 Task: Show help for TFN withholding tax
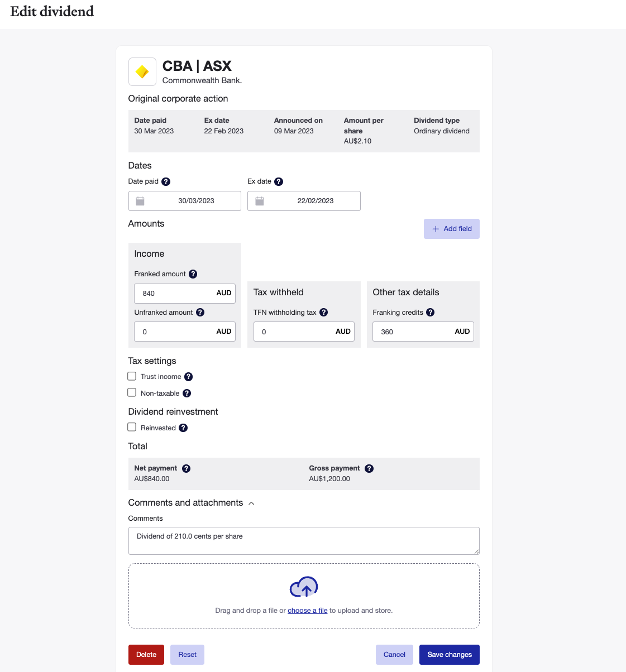323,312
